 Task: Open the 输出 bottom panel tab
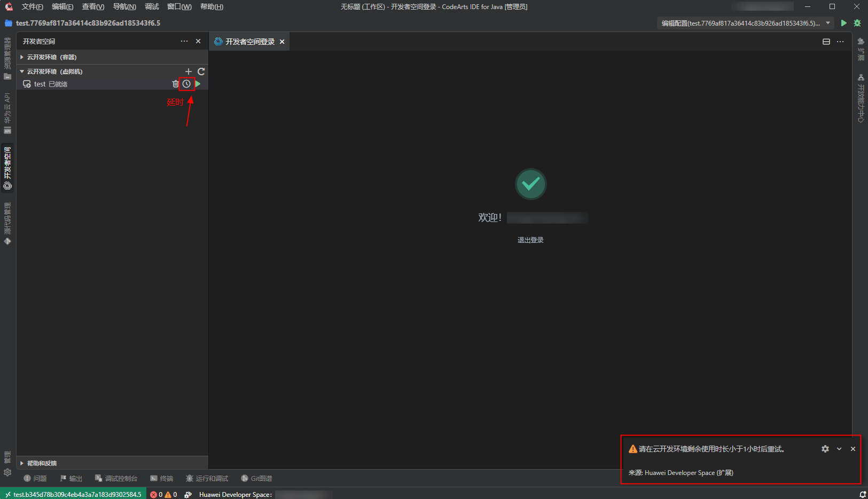pyautogui.click(x=71, y=479)
